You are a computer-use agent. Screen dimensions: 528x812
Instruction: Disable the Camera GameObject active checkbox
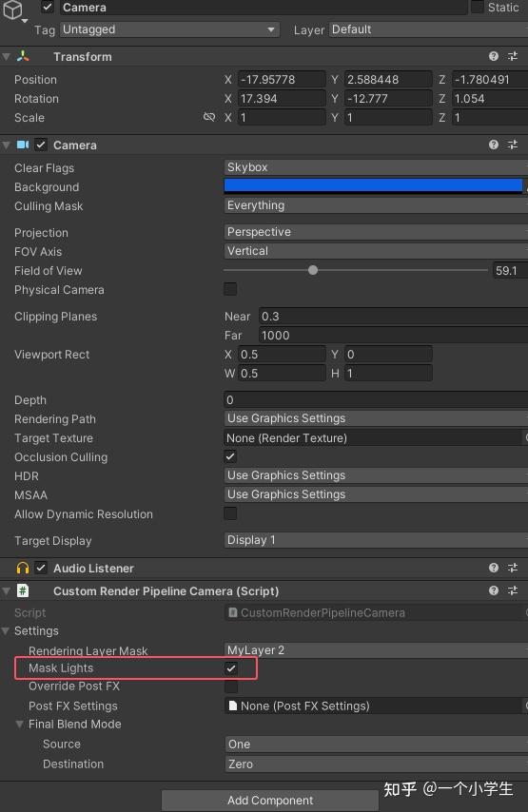48,7
